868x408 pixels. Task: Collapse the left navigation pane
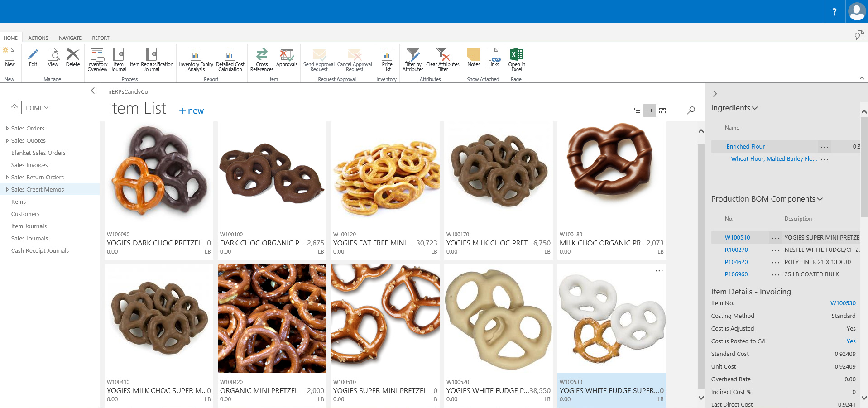point(93,91)
